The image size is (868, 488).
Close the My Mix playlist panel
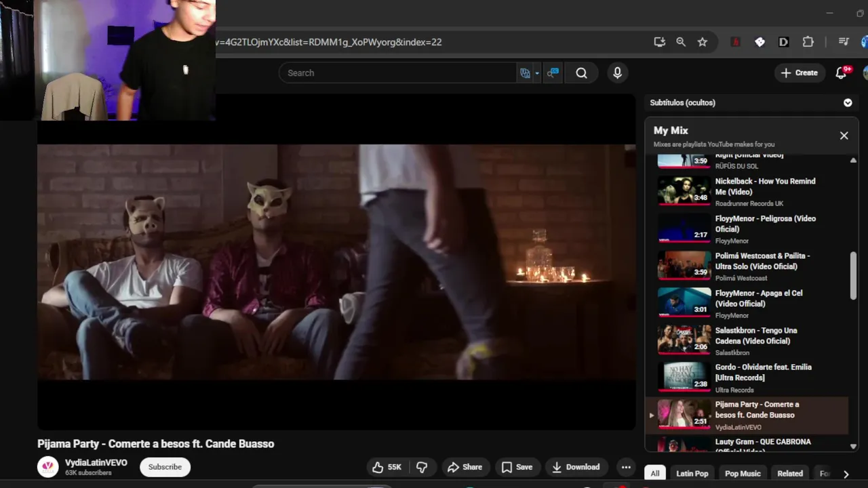click(x=844, y=136)
